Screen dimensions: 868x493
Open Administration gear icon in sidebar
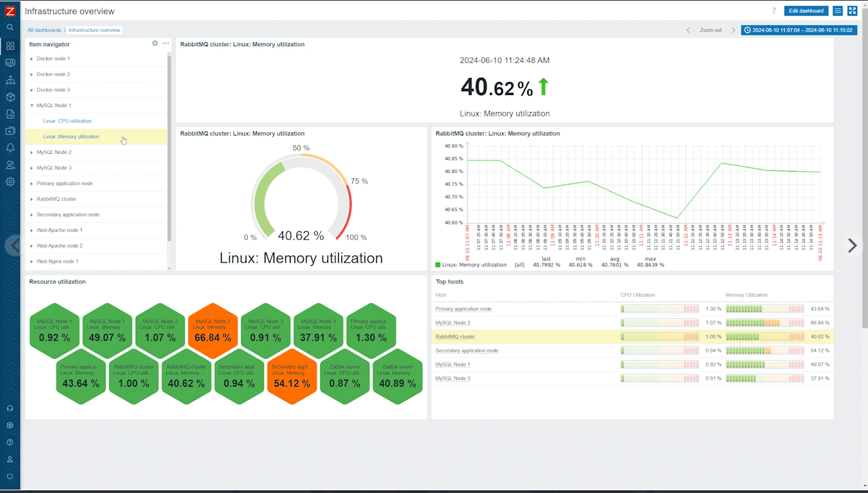tap(10, 182)
